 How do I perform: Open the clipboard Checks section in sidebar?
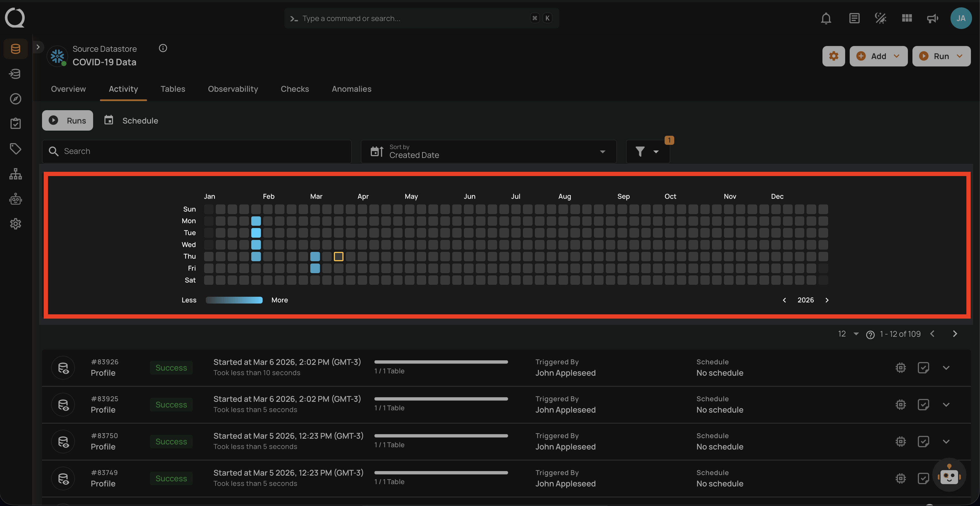point(15,123)
